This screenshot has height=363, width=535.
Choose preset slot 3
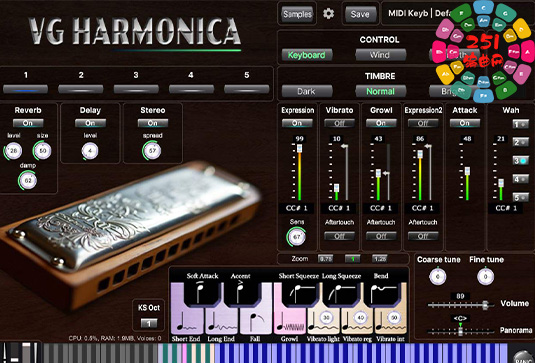[x=136, y=89]
